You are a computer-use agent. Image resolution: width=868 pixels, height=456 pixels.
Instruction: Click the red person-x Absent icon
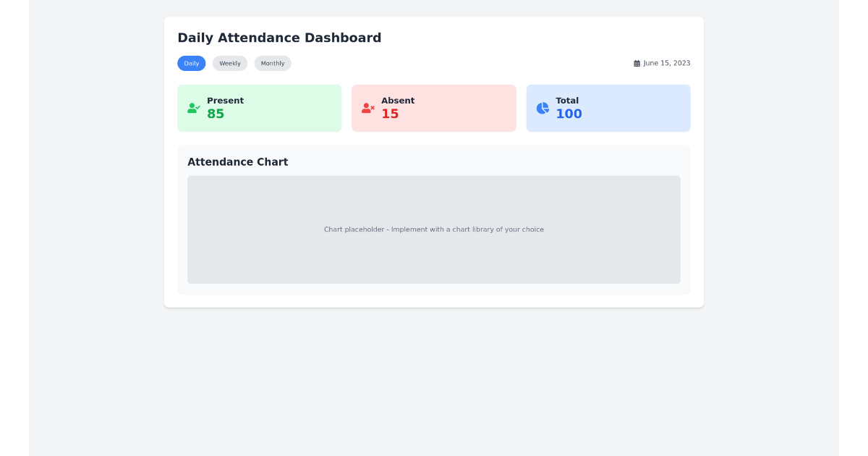tap(367, 108)
